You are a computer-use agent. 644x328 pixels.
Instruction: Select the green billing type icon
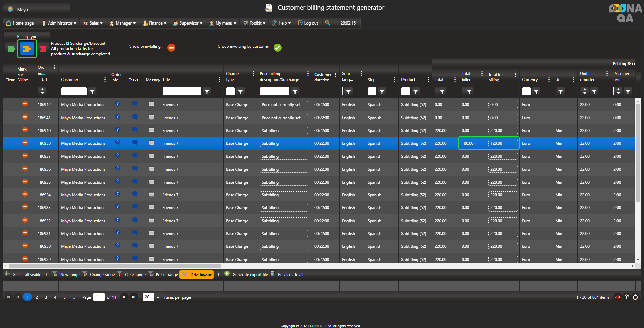click(x=11, y=49)
